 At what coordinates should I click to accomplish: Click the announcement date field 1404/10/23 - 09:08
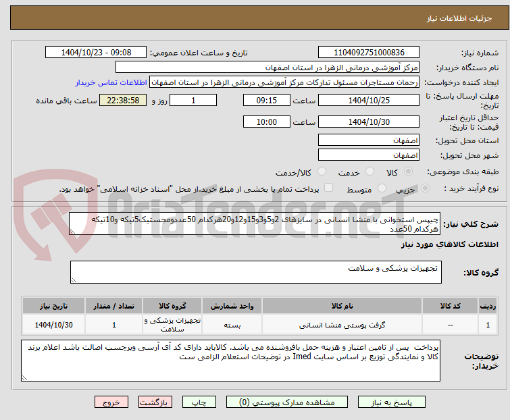96,53
